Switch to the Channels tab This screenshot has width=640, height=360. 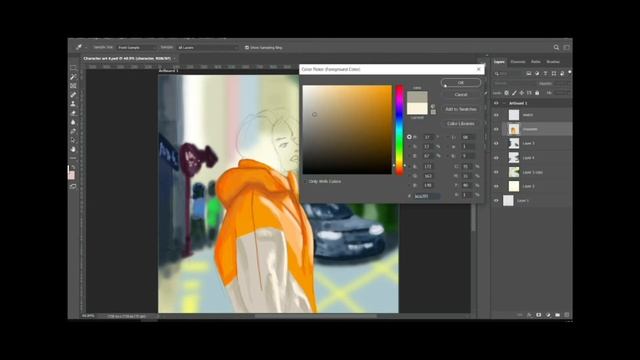click(x=518, y=62)
